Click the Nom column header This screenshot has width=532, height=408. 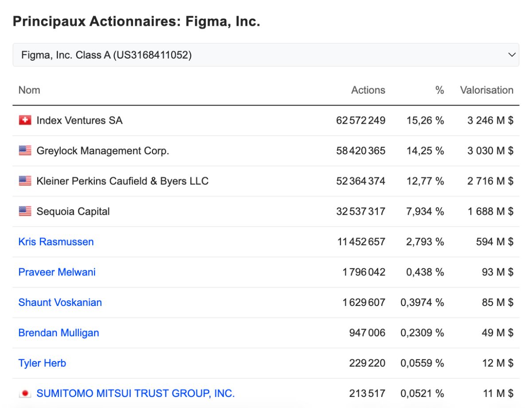(29, 90)
